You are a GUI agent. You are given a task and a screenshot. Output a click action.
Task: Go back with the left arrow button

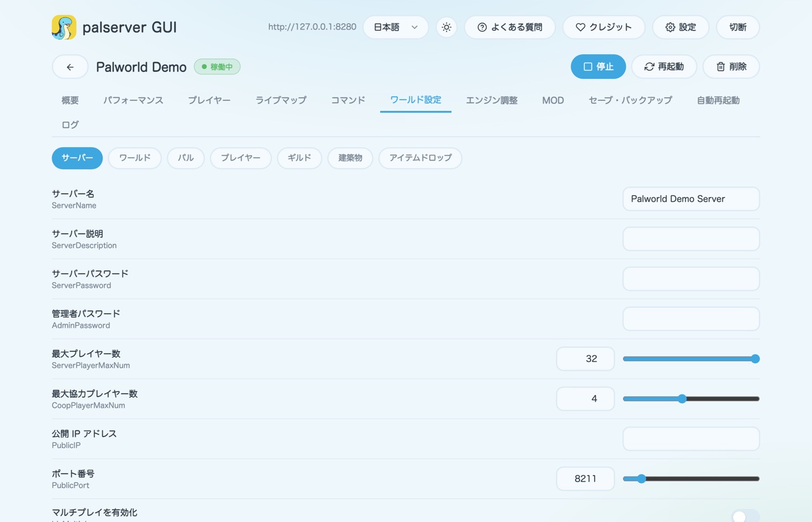pyautogui.click(x=70, y=66)
